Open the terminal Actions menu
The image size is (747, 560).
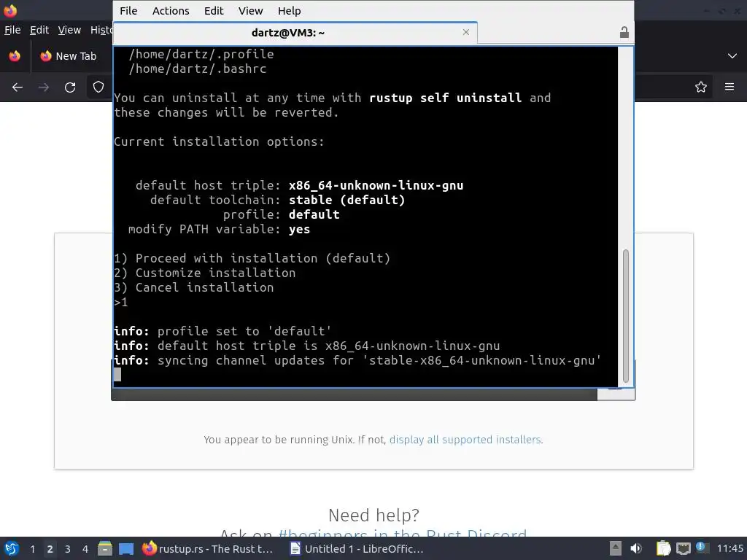pos(171,11)
